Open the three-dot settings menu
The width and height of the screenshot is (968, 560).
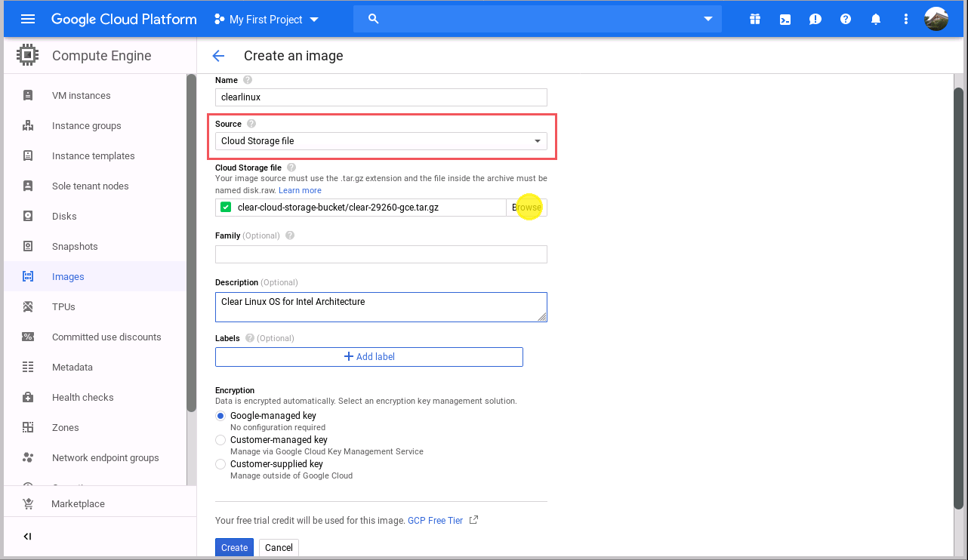click(x=906, y=19)
